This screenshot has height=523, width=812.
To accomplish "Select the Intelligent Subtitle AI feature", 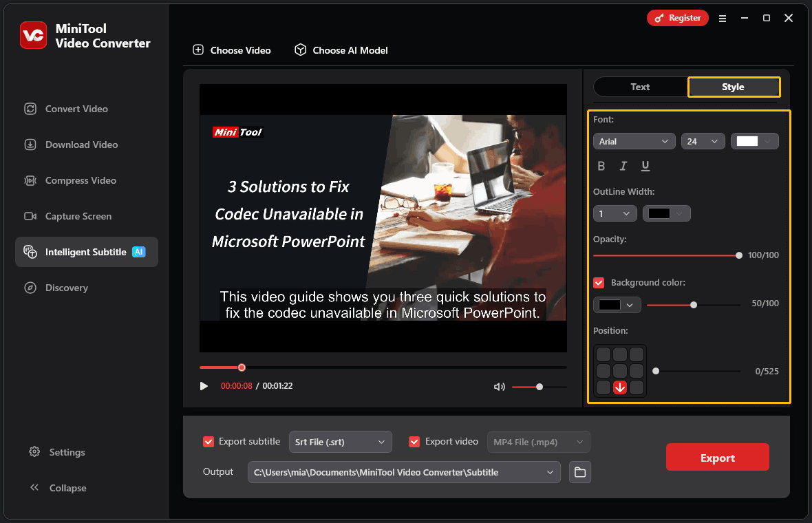I will (x=86, y=252).
